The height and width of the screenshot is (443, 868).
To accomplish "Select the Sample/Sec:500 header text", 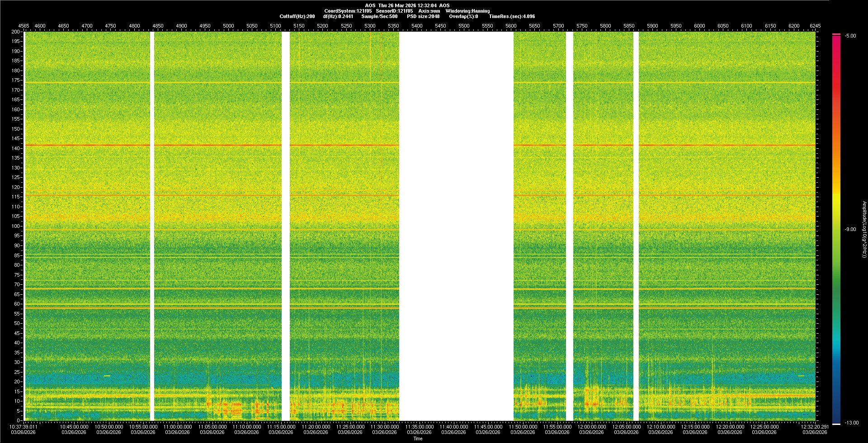I will click(379, 16).
